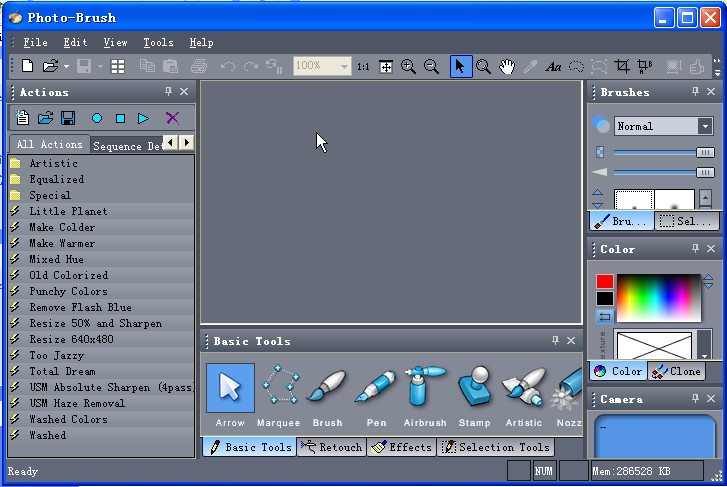Click the brush opacity slider handle
This screenshot has width=727, height=487.
[x=705, y=153]
